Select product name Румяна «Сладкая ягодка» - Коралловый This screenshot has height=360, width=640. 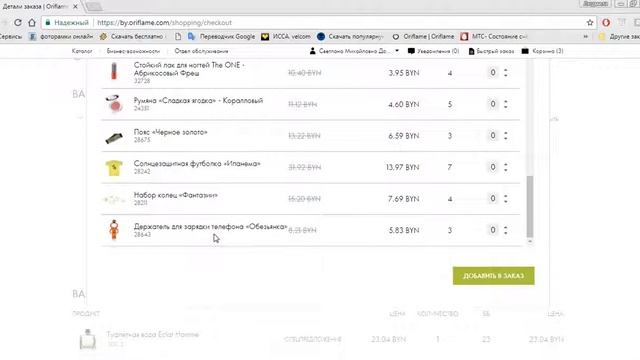(x=198, y=100)
